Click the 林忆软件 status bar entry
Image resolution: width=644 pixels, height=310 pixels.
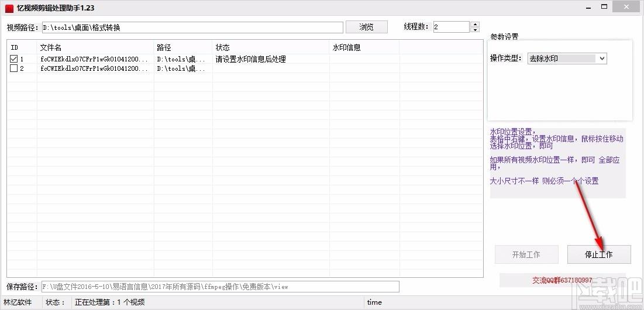point(18,302)
